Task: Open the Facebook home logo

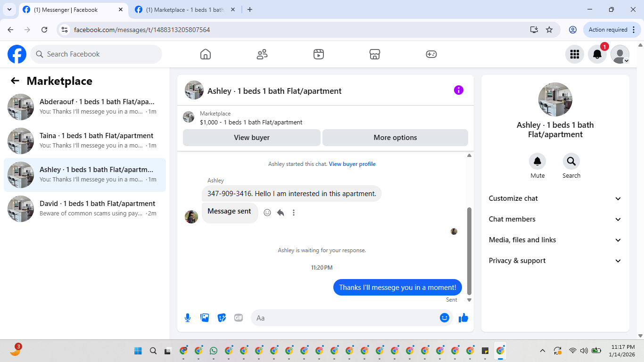Action: 17,54
